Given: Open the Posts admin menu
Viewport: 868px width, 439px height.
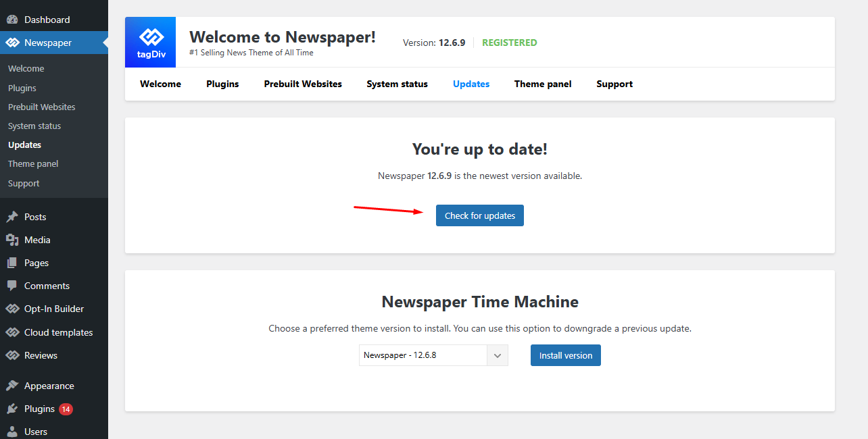Looking at the screenshot, I should pyautogui.click(x=54, y=217).
